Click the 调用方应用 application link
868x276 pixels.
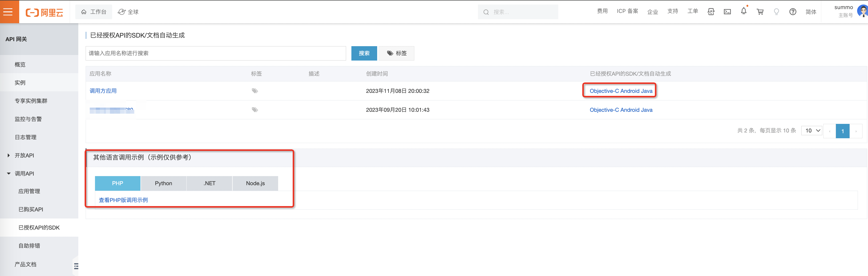pos(103,91)
